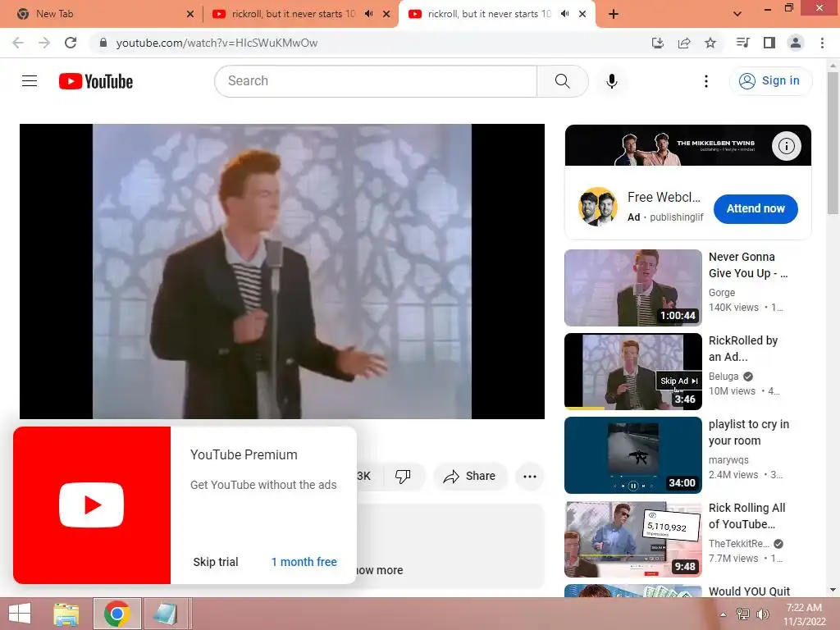Image resolution: width=840 pixels, height=630 pixels.
Task: Choose 1 month free Premium offer
Action: click(x=304, y=562)
